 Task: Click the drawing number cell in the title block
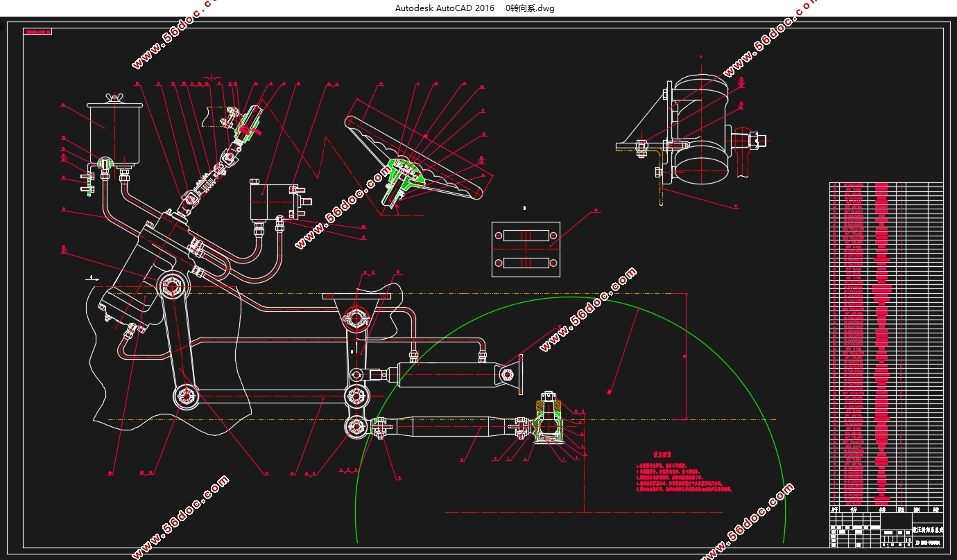pyautogui.click(x=928, y=543)
